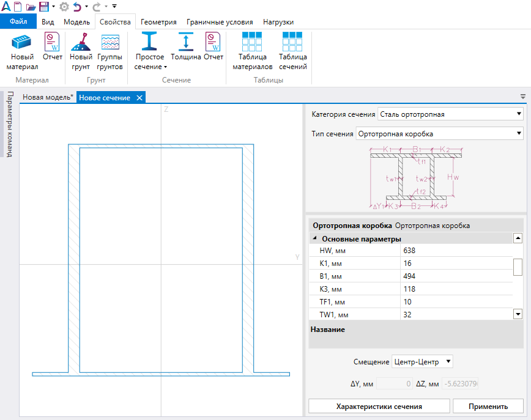The width and height of the screenshot is (531, 420).
Task: Undo the last action
Action: coord(77,7)
